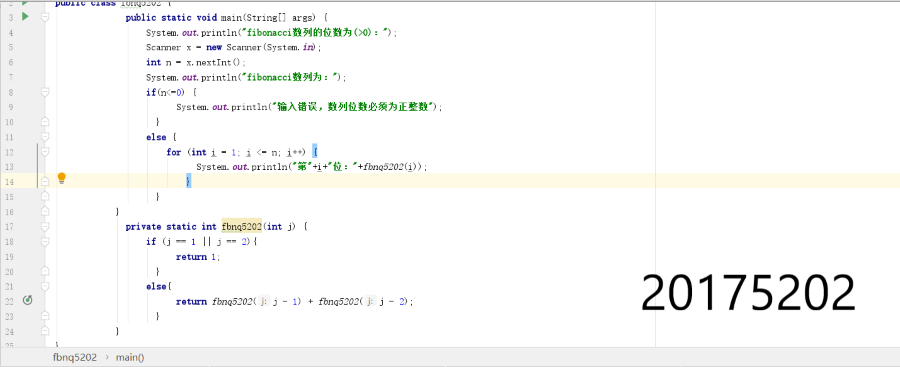Click the fold end marker on line 15
This screenshot has height=367, width=900.
pos(45,196)
